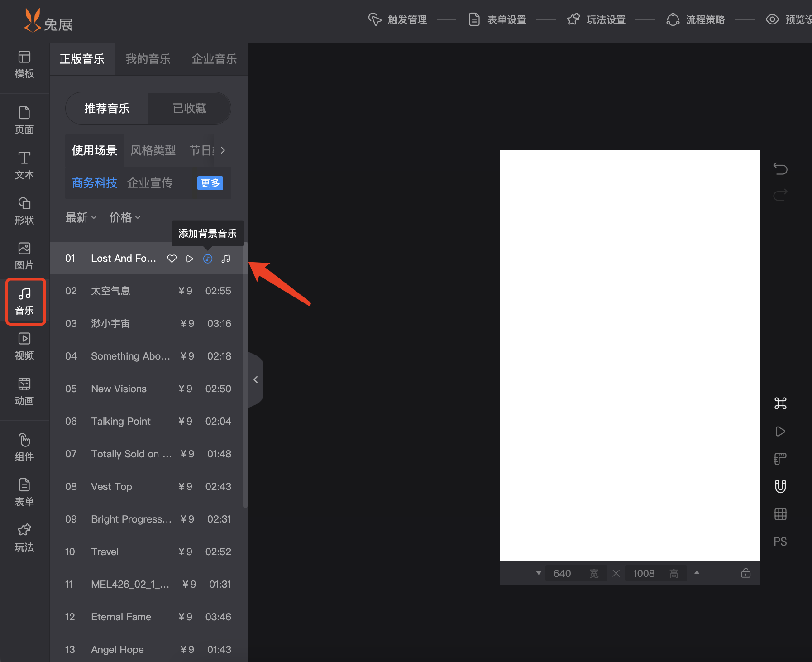This screenshot has height=662, width=812.
Task: Select track 12 Eternal Fame
Action: 148,617
